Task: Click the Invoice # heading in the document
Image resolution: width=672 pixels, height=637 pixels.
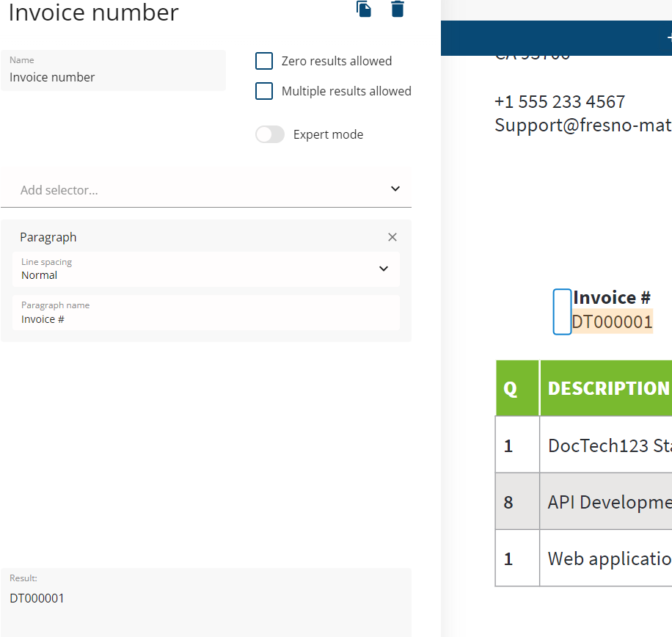Action: [x=612, y=297]
